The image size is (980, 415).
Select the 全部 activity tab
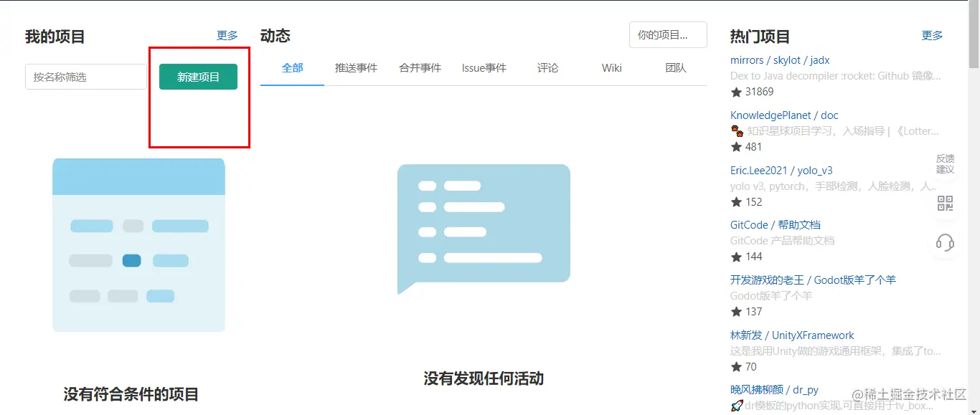(292, 68)
